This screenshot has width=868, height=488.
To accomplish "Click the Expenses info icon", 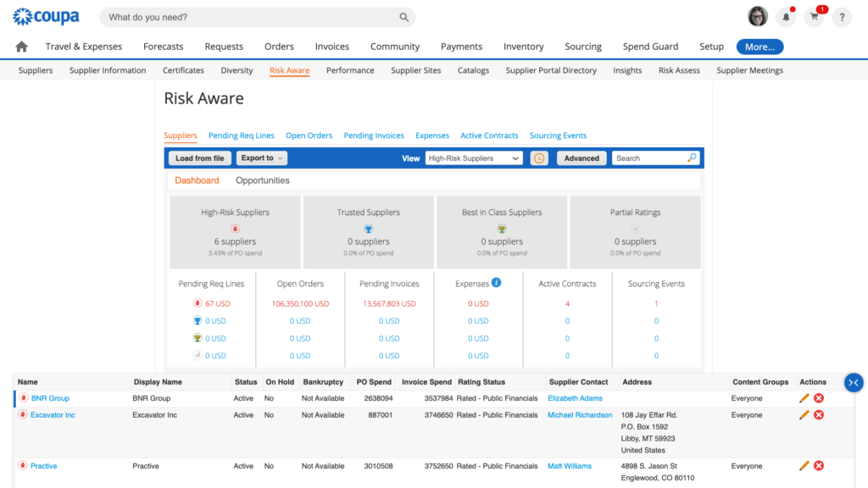I will click(x=497, y=283).
